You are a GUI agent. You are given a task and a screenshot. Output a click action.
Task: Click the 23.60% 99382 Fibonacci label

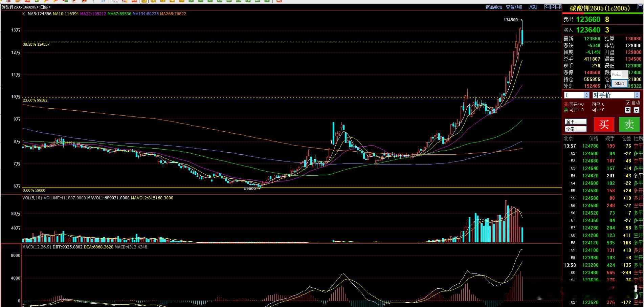click(x=35, y=100)
